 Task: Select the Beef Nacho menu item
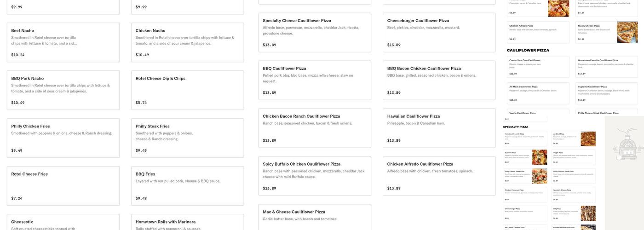63,42
